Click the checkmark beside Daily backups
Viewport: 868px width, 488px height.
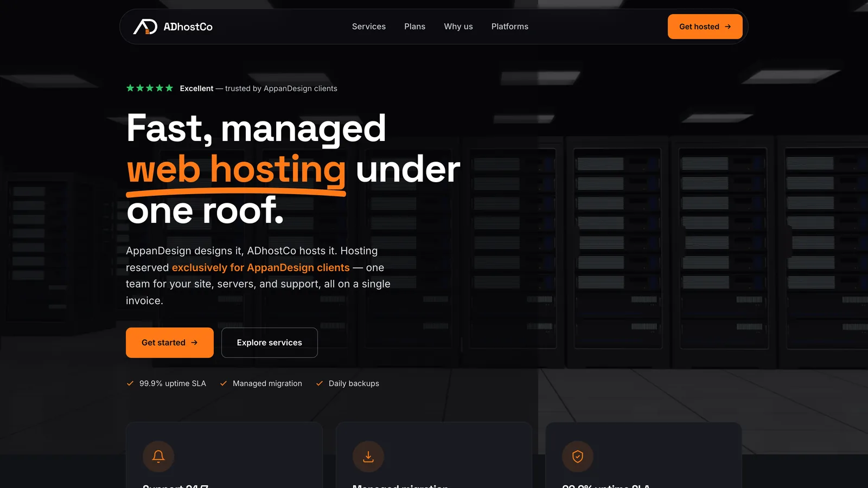(320, 383)
